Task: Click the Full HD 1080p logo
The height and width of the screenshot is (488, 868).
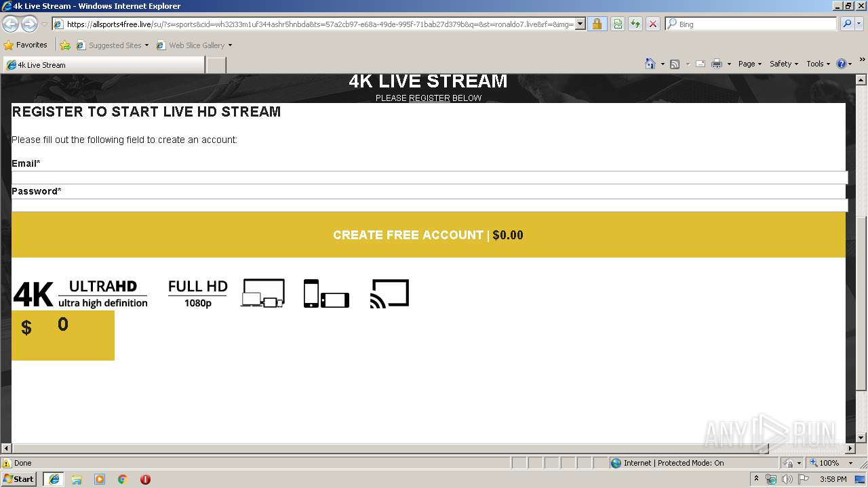Action: [197, 293]
